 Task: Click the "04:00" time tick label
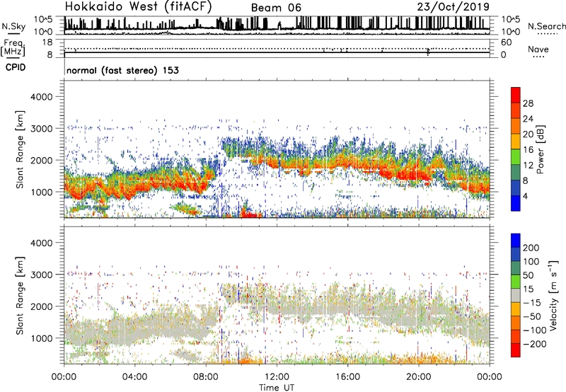point(134,377)
